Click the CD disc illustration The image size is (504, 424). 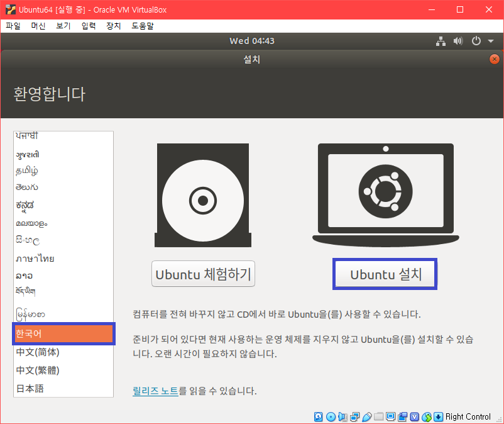(203, 195)
